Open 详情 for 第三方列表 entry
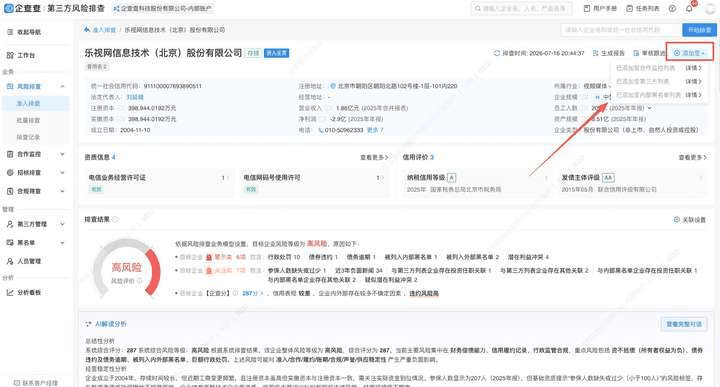This screenshot has width=720, height=387. click(x=693, y=81)
